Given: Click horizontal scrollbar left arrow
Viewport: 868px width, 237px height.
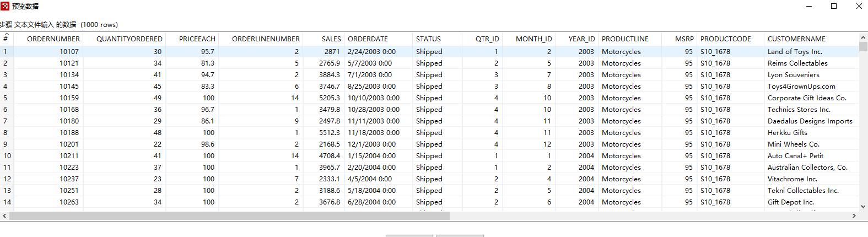Looking at the screenshot, I should coord(4,216).
